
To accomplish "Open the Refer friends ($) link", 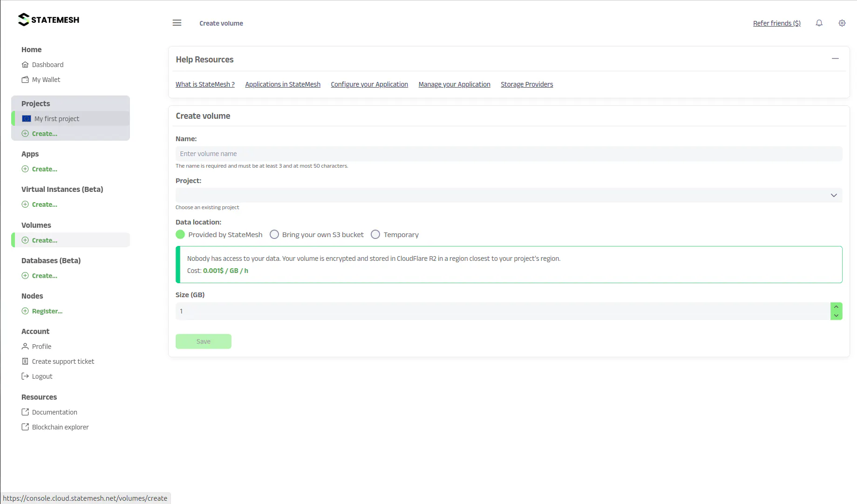I will pos(777,23).
